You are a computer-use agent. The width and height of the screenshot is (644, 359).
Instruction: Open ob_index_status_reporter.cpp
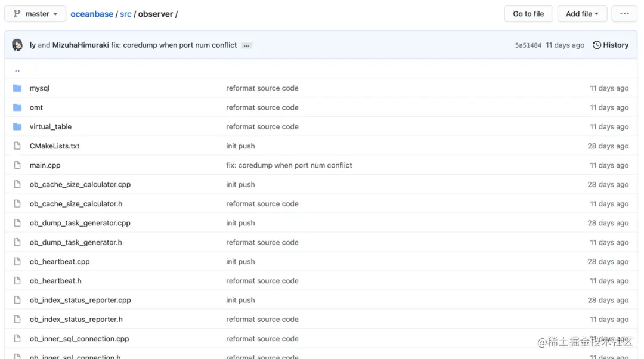pyautogui.click(x=80, y=301)
